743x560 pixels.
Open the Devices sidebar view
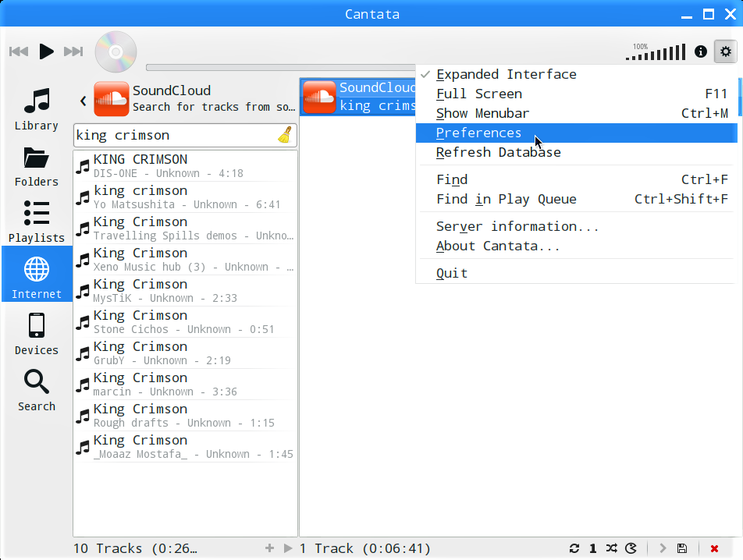pos(37,334)
